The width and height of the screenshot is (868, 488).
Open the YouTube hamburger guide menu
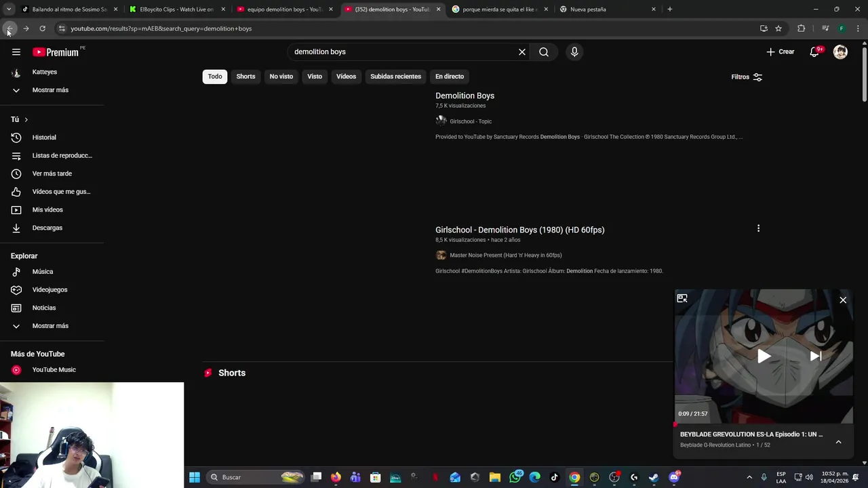pos(16,52)
